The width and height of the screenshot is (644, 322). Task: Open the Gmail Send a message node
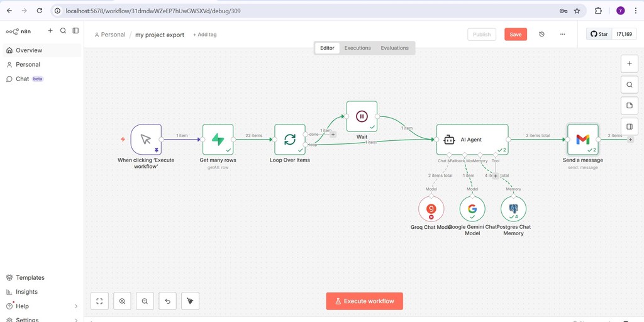pyautogui.click(x=582, y=139)
